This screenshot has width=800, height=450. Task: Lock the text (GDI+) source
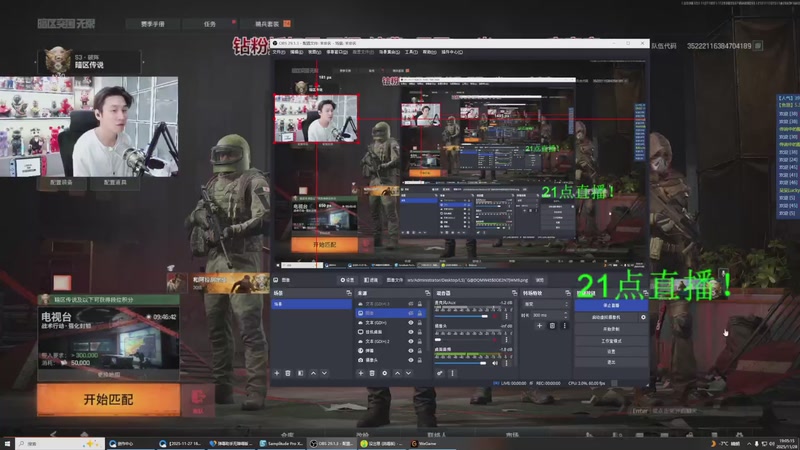(420, 322)
